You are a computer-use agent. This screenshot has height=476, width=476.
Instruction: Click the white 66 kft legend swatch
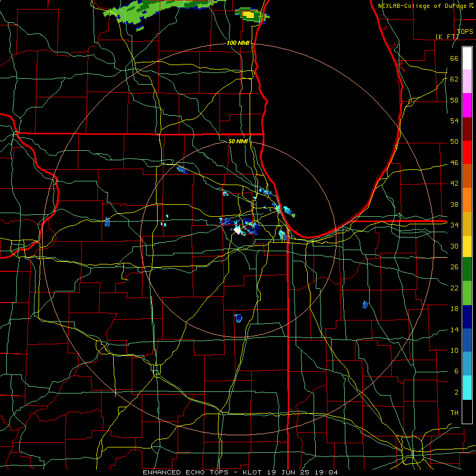467,58
